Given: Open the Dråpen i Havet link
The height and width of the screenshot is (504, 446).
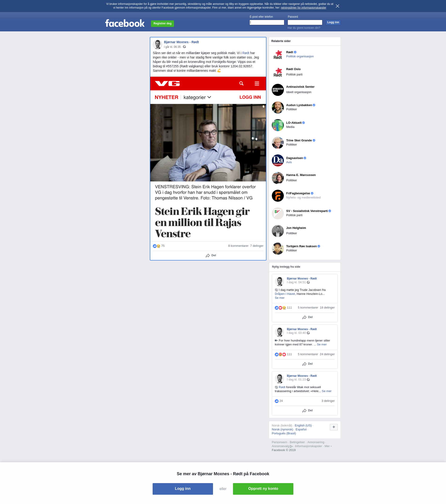Looking at the screenshot, I should [285, 294].
